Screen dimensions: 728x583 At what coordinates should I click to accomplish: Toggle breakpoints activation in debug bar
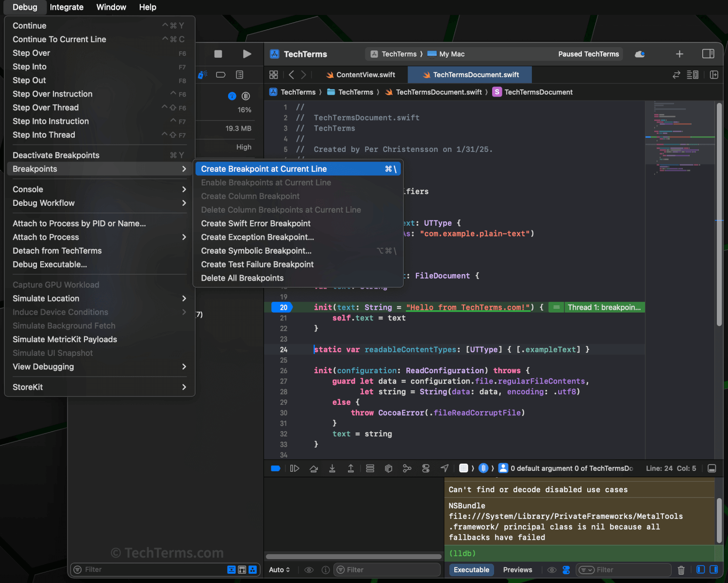[276, 468]
